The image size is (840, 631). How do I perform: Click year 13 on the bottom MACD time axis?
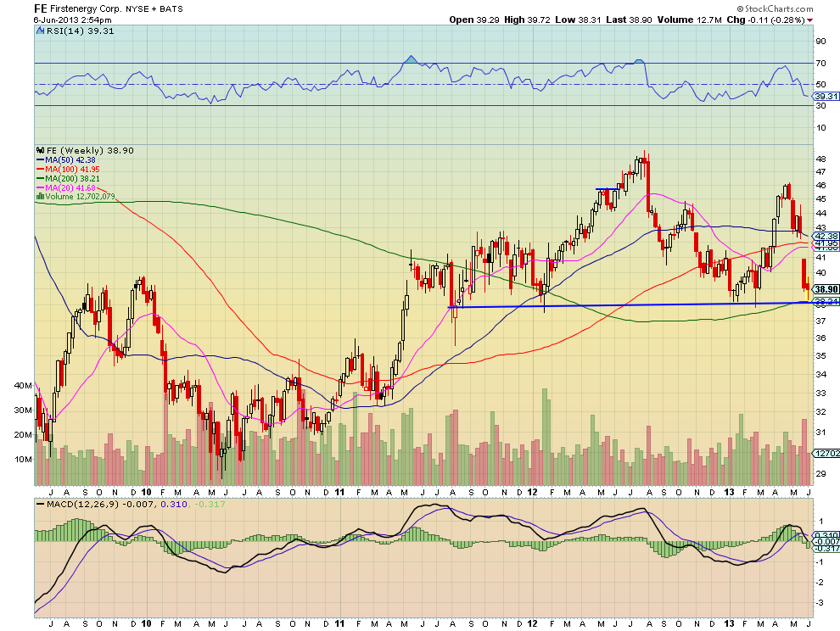pyautogui.click(x=729, y=623)
